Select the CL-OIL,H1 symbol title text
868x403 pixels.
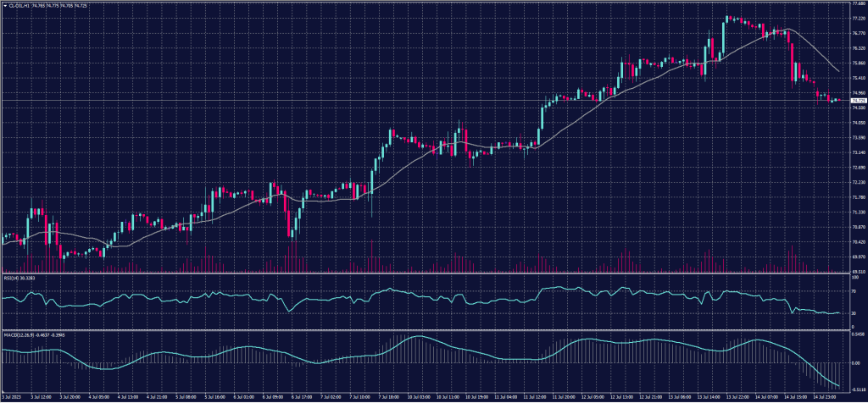pos(19,5)
